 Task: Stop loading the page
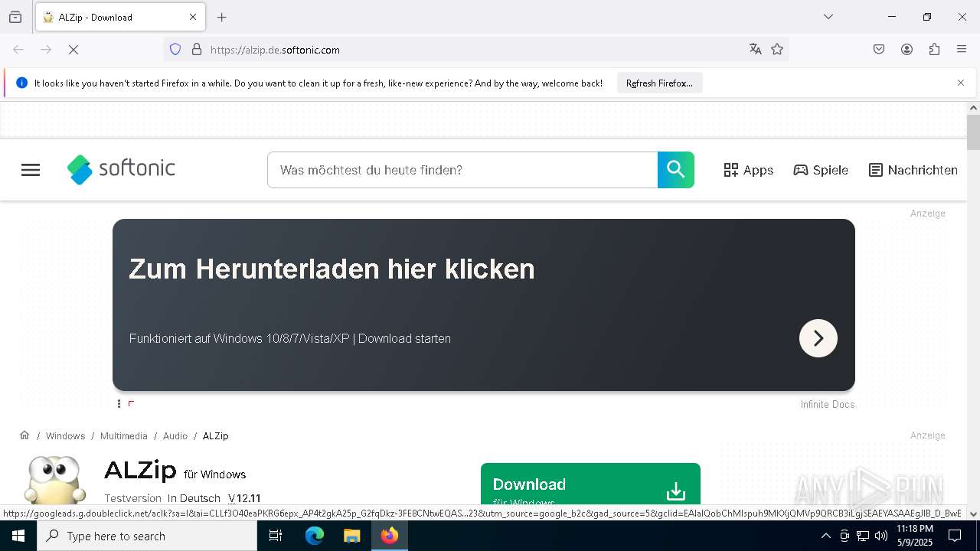click(73, 50)
